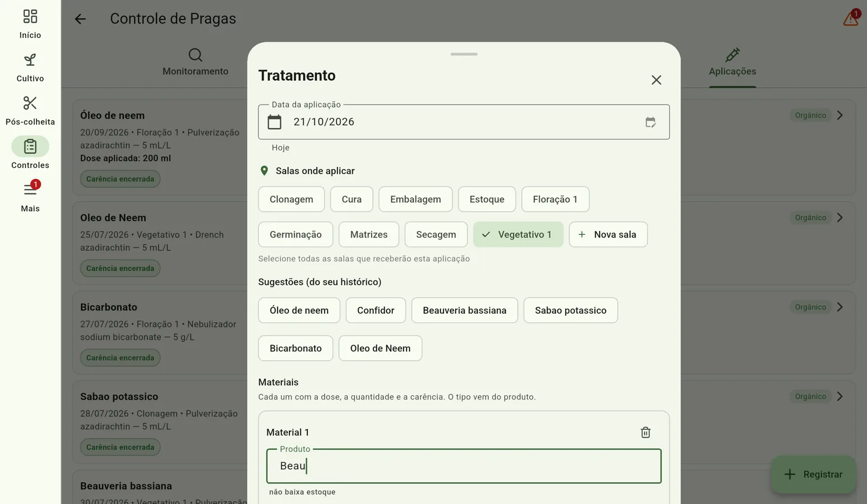Screen dimensions: 867x504
Task: Expand the Oleo de Neem card chevron
Action: click(840, 218)
